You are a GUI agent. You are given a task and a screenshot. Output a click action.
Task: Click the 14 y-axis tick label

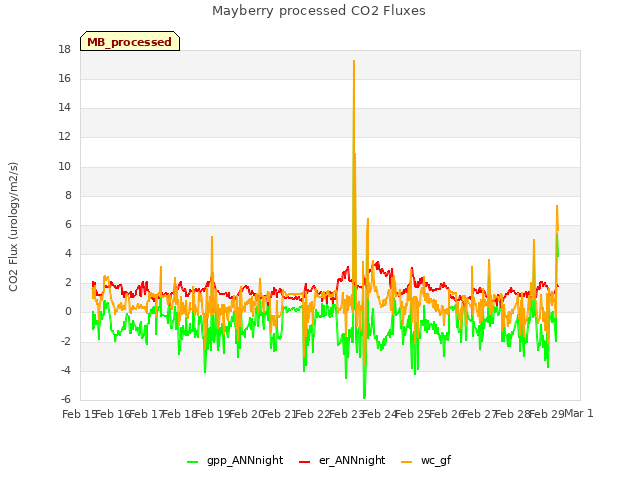pyautogui.click(x=64, y=108)
